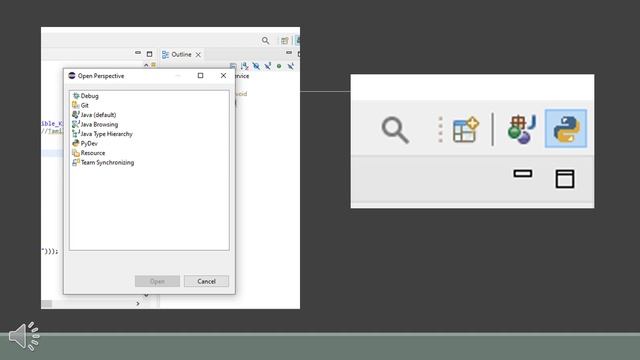This screenshot has height=360, width=640.
Task: Play the slide audio speaker icon
Action: coord(24,336)
